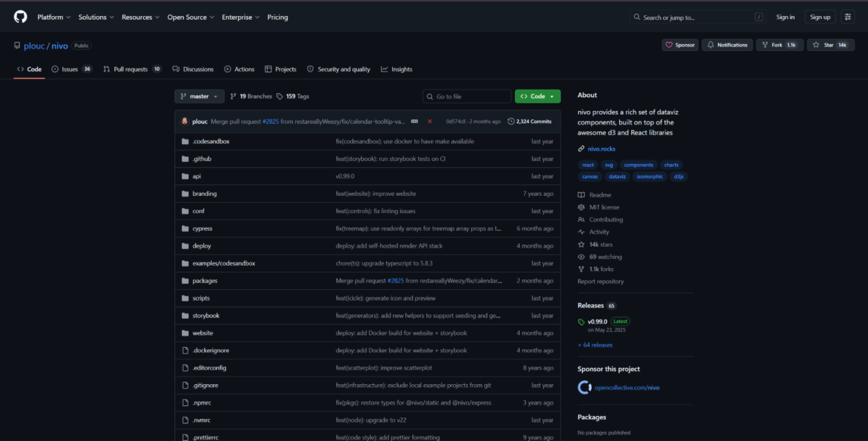Viewport: 868px width, 441px height.
Task: Open the + 64 releases link
Action: pyautogui.click(x=595, y=345)
